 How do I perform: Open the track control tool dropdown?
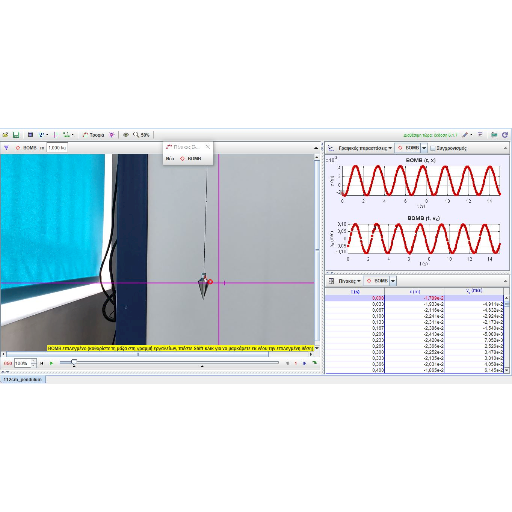point(68,135)
